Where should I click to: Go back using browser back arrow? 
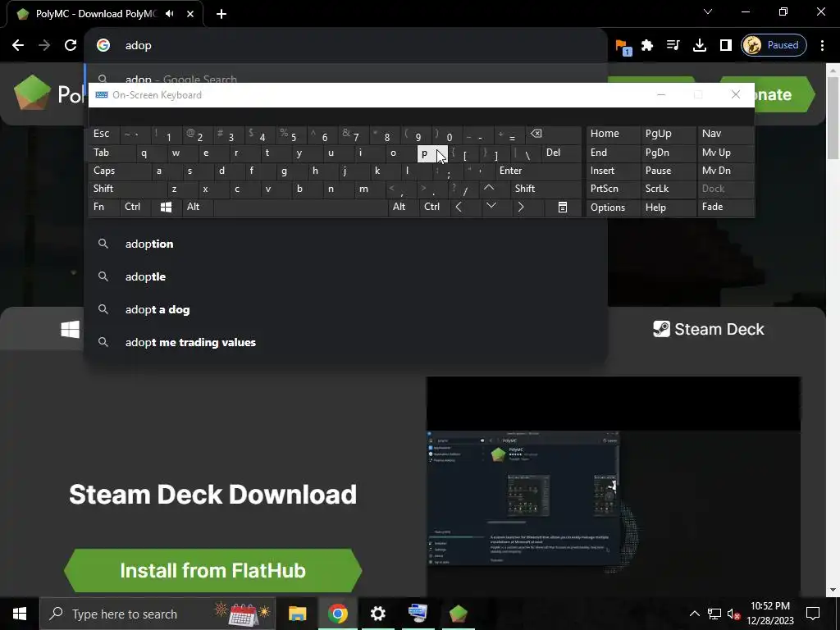[18, 45]
